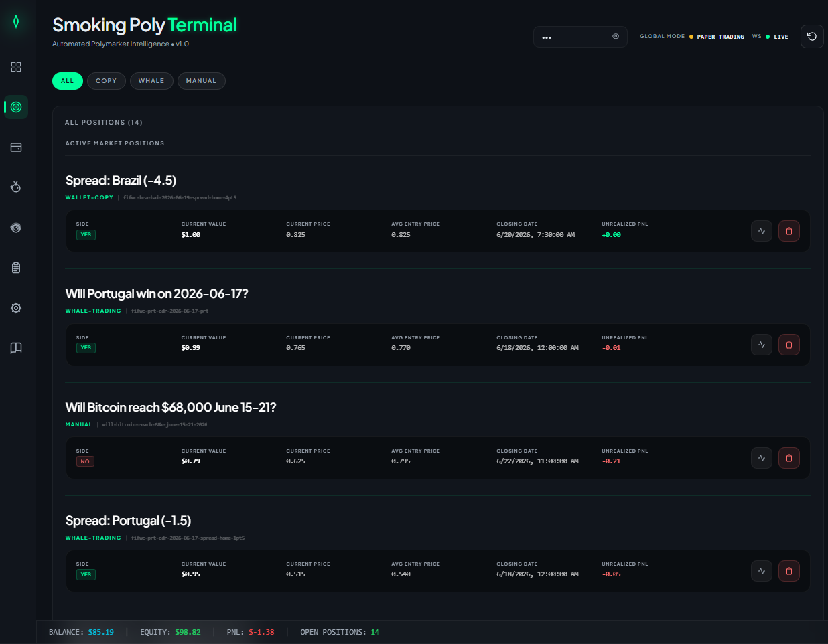This screenshot has width=828, height=644.
Task: Open the dashboard grid icon in sidebar
Action: (16, 67)
